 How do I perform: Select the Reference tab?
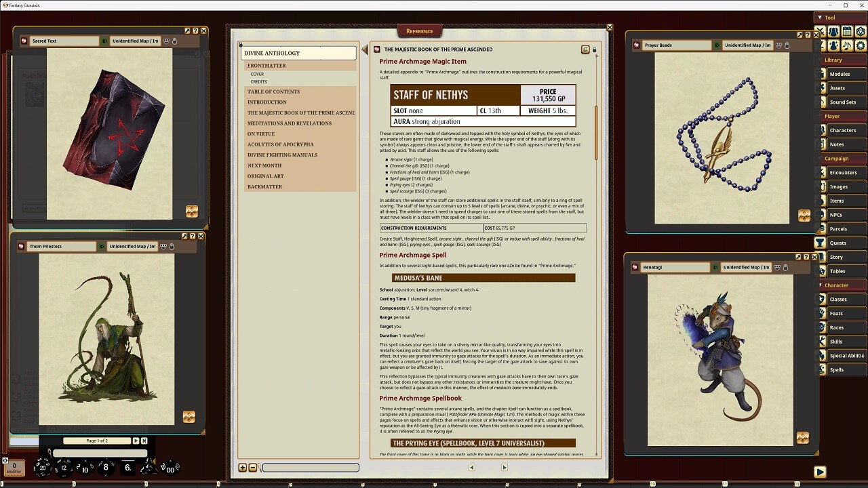419,30
